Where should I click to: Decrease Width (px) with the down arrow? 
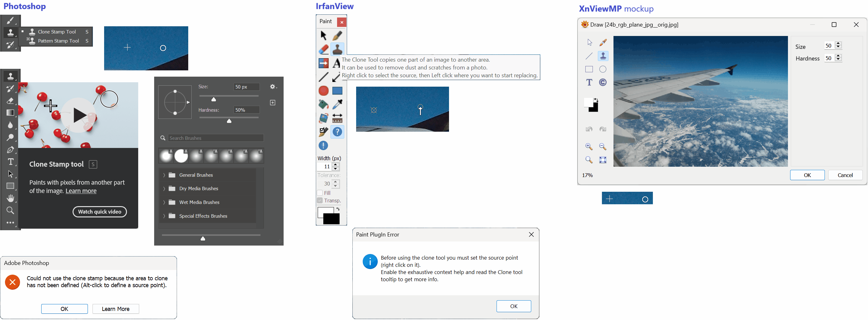(336, 169)
